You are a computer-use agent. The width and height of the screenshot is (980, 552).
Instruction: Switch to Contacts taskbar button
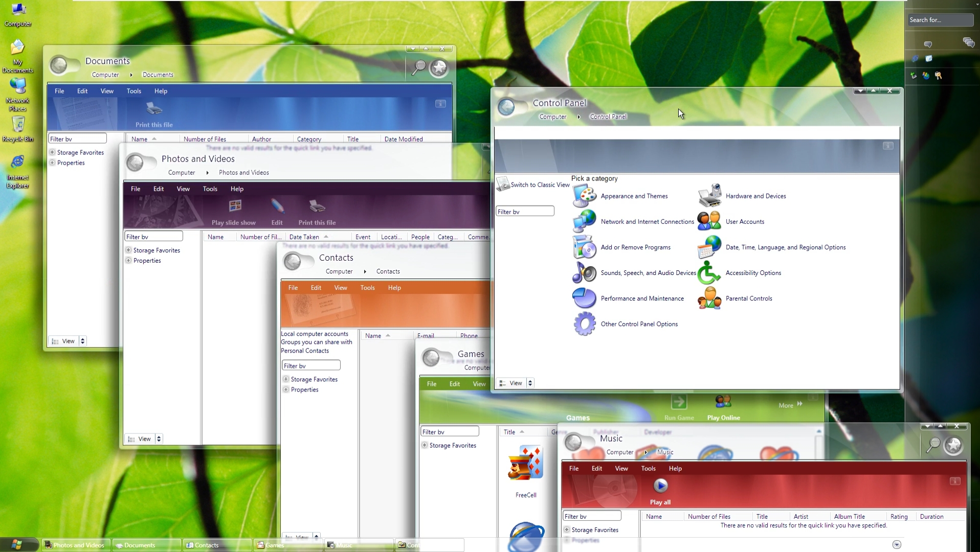(x=217, y=545)
